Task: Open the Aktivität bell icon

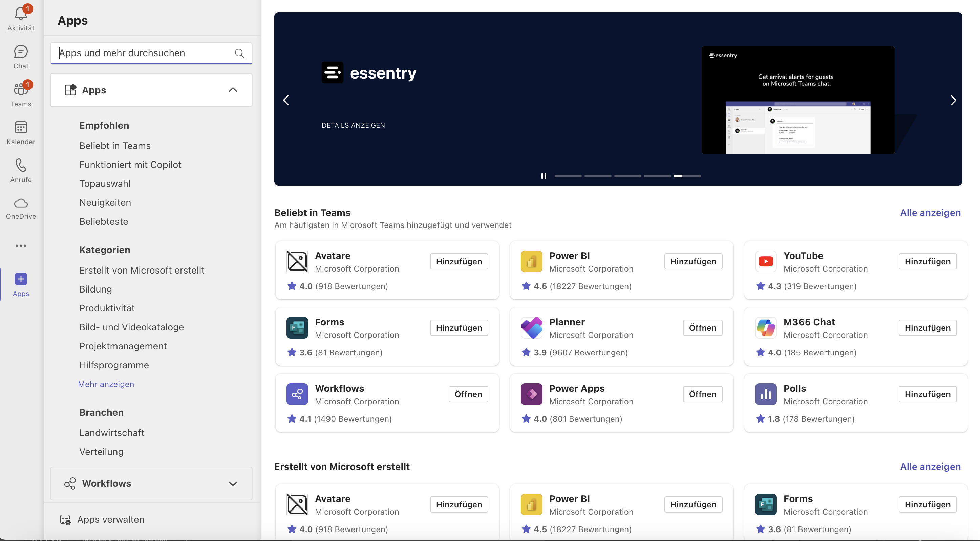Action: (x=21, y=14)
